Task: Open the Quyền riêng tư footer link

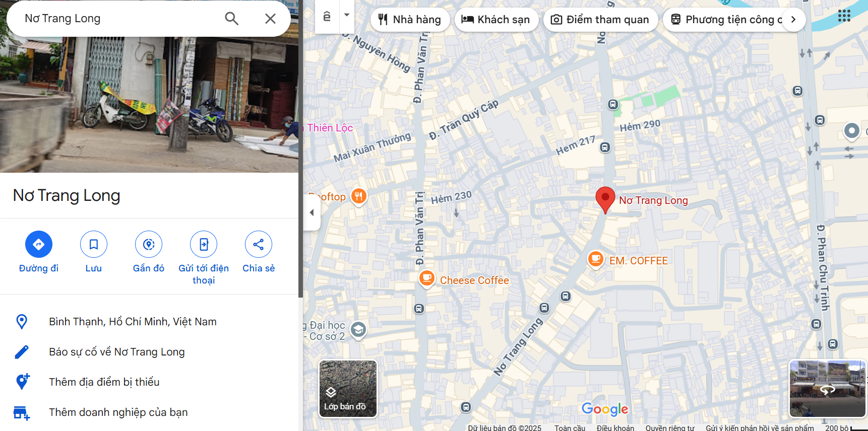Action: click(x=670, y=428)
